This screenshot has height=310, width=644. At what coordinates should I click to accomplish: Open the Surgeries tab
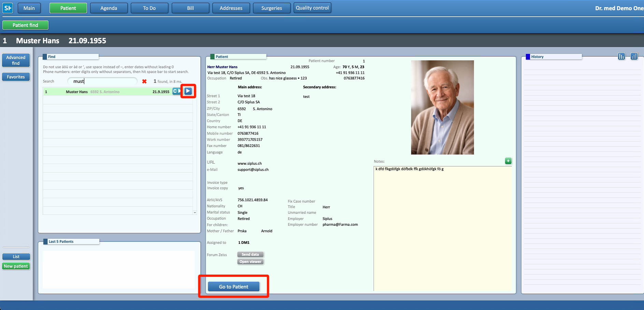(271, 8)
